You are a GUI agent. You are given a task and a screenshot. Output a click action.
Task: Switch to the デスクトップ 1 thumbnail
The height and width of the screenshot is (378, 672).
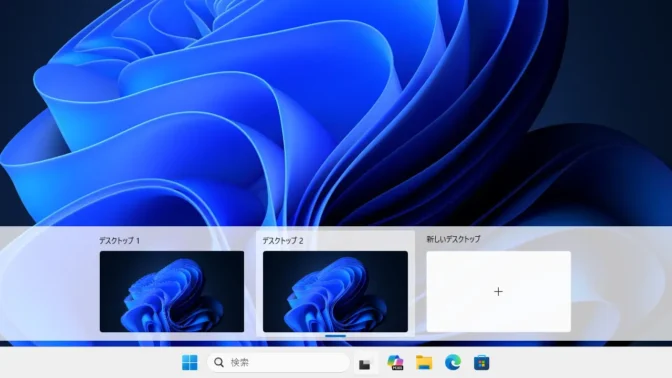pyautogui.click(x=172, y=291)
